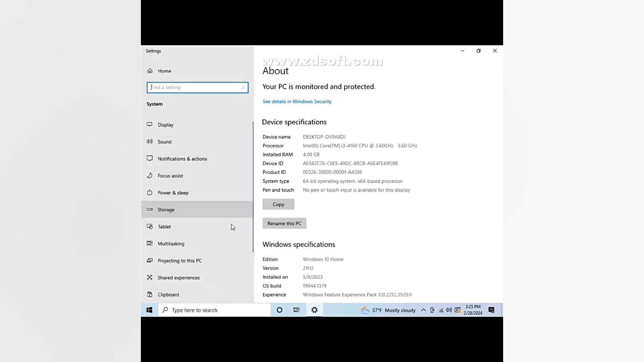Image resolution: width=644 pixels, height=362 pixels.
Task: Click the sidebar vertical scrollbar
Action: [253, 187]
